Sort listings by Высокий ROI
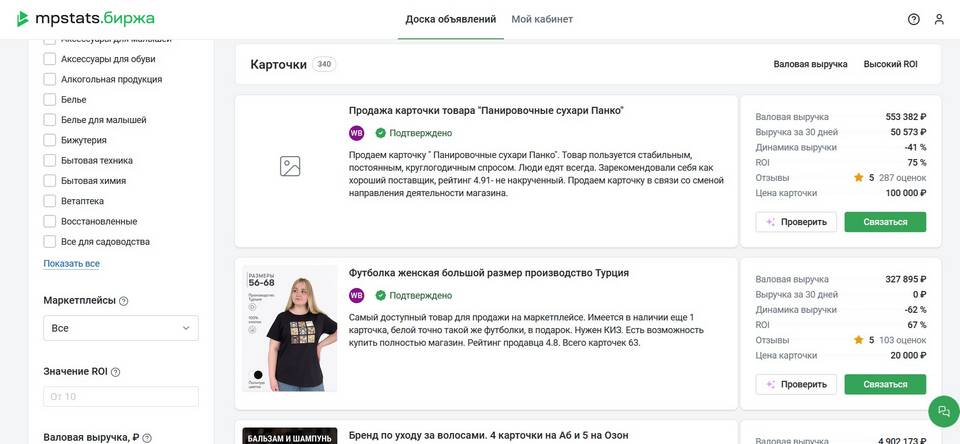Image resolution: width=960 pixels, height=444 pixels. (890, 64)
